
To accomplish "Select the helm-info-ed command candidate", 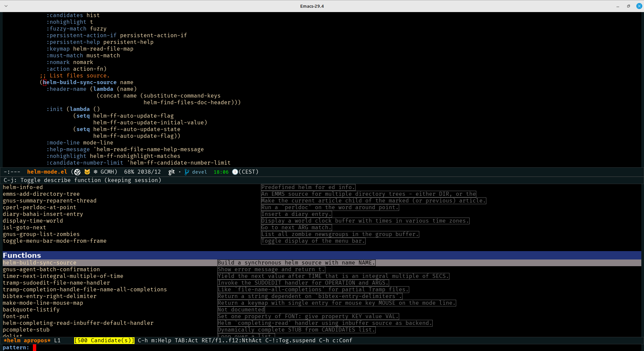I will point(23,187).
